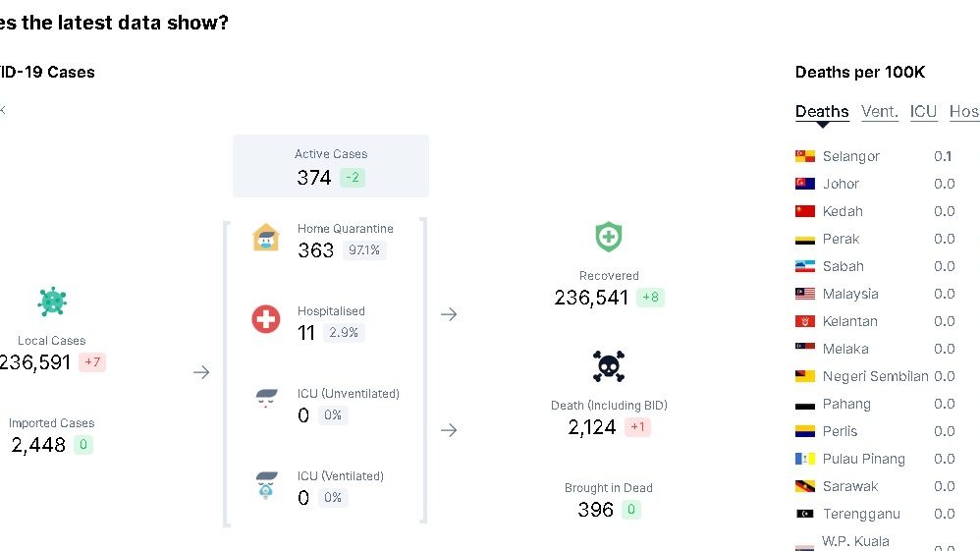980x551 pixels.
Task: Open the ICU tab
Action: [923, 112]
